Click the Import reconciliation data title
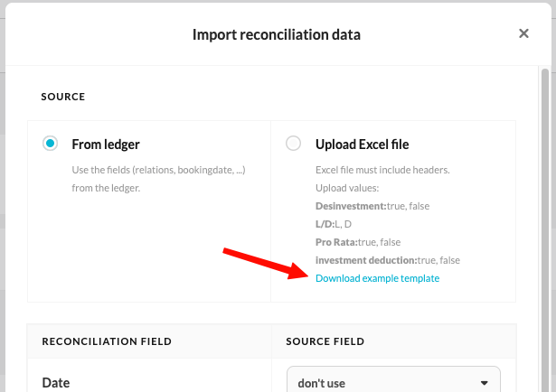 click(277, 34)
